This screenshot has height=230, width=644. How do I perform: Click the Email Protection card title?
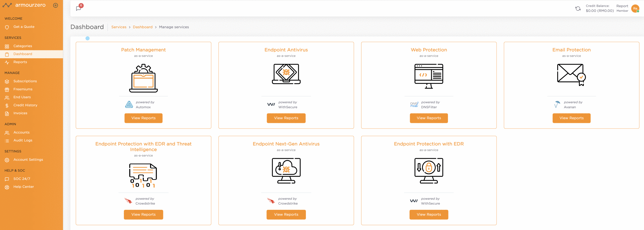(572, 50)
